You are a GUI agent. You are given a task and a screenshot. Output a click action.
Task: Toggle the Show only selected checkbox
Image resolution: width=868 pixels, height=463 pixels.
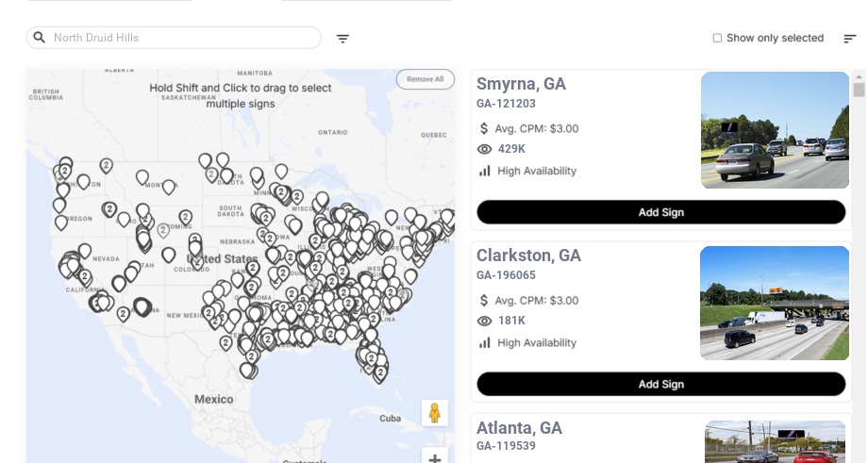click(717, 39)
